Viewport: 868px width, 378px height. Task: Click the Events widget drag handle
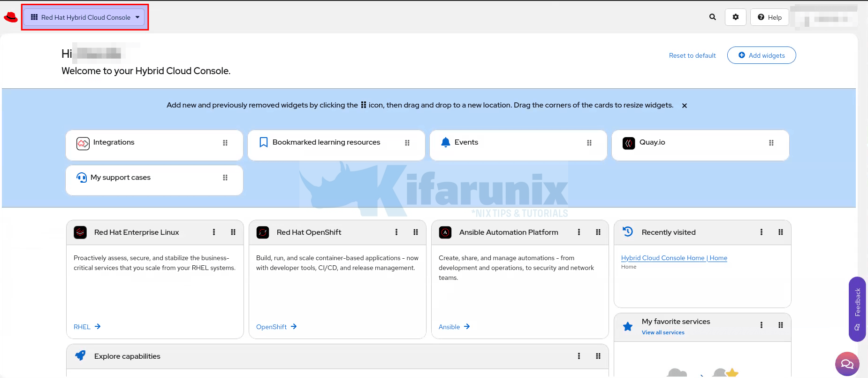(589, 143)
